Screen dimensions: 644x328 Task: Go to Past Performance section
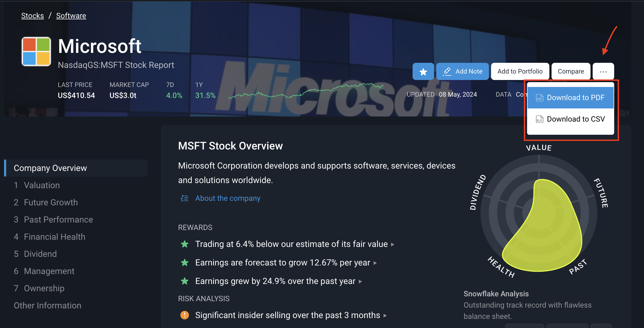[x=58, y=220]
